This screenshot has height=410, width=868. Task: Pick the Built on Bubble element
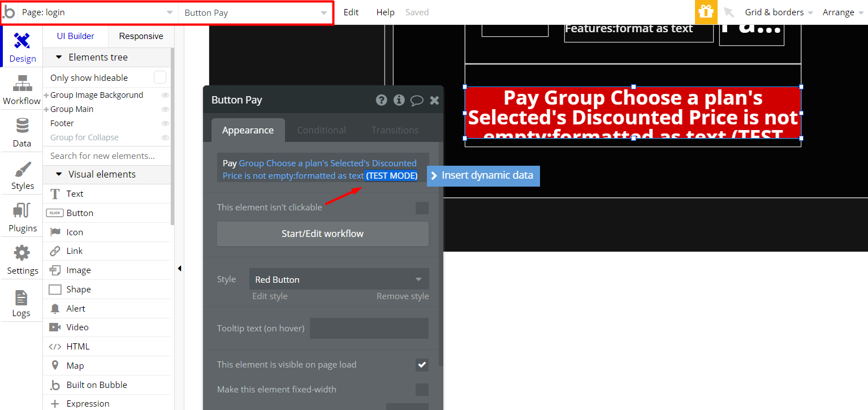pos(107,385)
